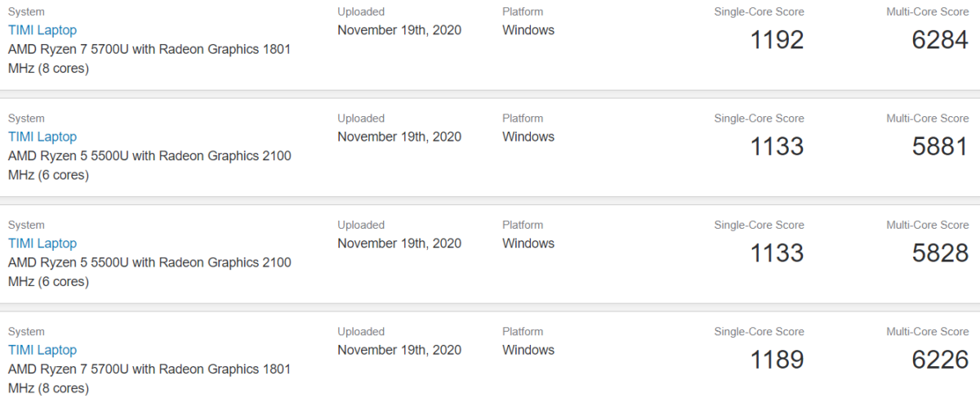Click Windows platform text in the 6226 result

click(x=528, y=350)
